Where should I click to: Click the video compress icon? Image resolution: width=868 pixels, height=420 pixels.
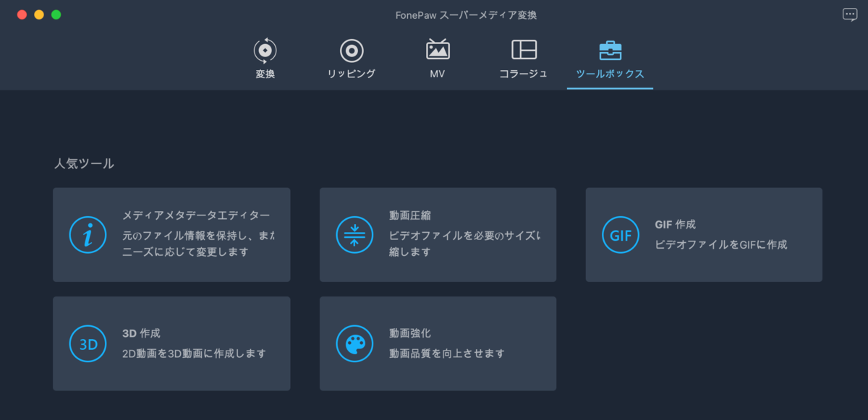coord(354,235)
